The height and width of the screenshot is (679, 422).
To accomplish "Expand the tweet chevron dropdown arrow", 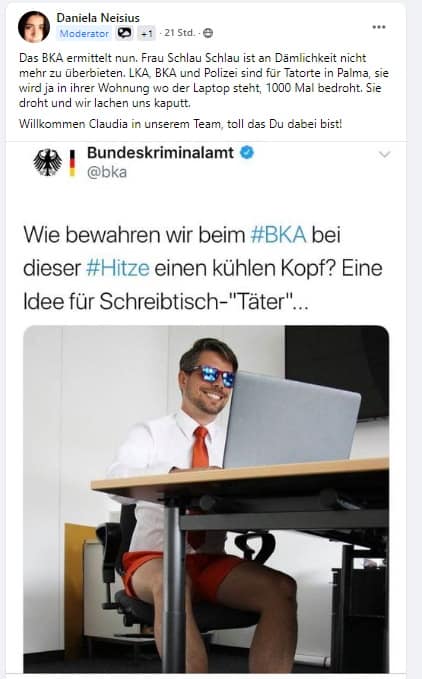I will pyautogui.click(x=384, y=154).
